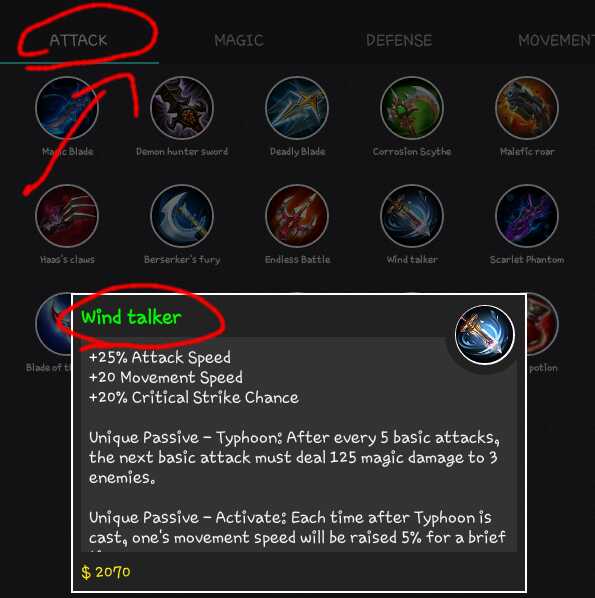Click the Wind talker title in popup
The image size is (595, 598).
click(x=131, y=317)
